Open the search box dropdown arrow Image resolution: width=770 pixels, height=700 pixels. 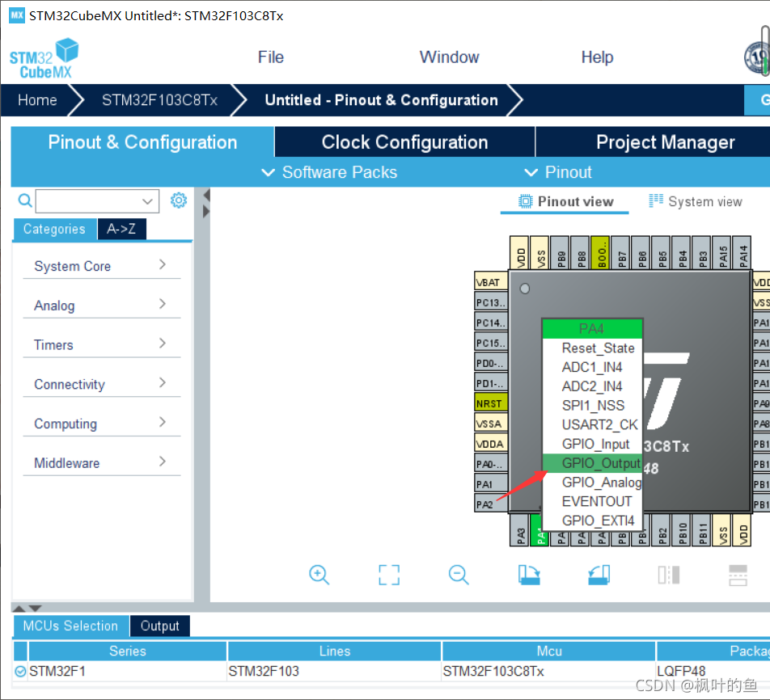click(x=147, y=201)
